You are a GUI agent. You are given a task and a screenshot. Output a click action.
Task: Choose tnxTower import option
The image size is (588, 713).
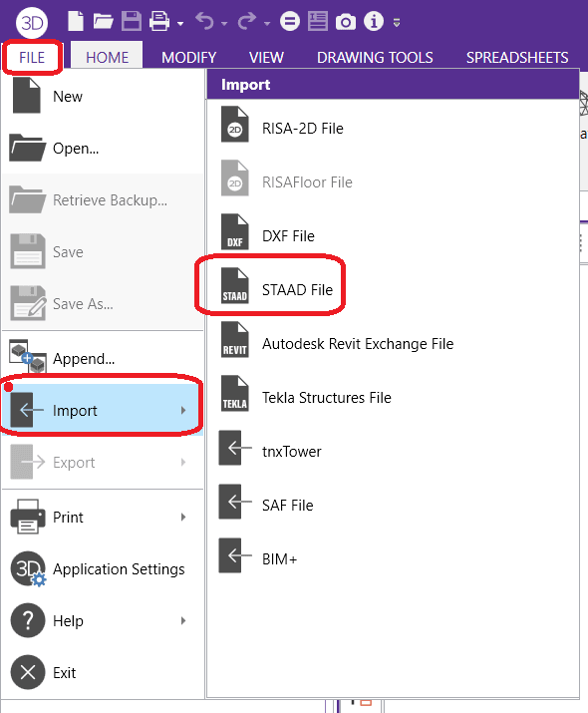click(x=393, y=451)
